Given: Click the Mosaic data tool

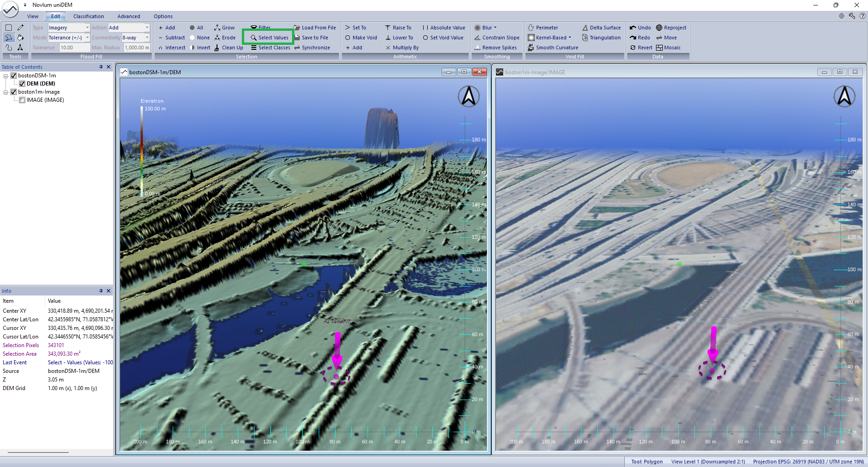Looking at the screenshot, I should click(668, 48).
